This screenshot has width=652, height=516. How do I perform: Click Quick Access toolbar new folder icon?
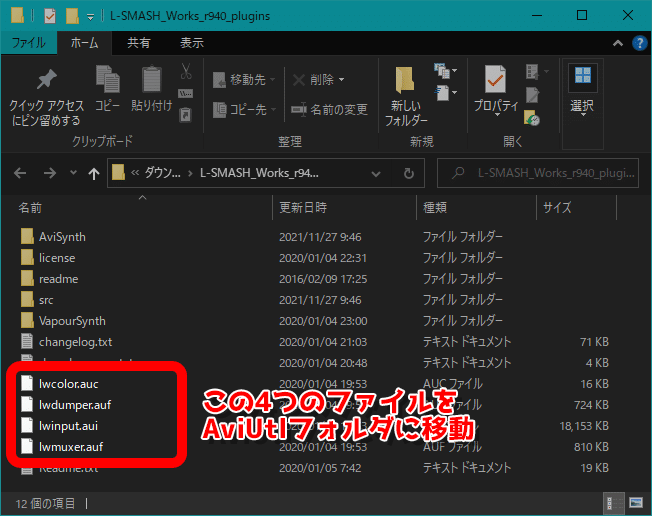coord(72,16)
